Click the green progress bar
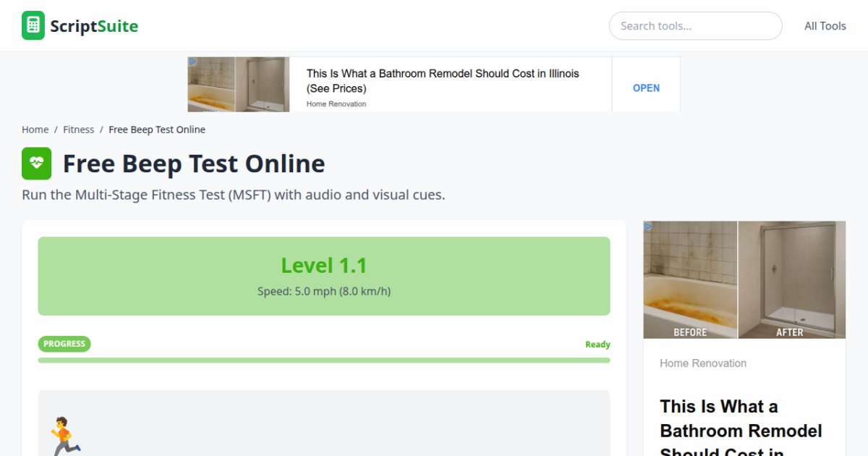This screenshot has width=868, height=456. coord(323,360)
